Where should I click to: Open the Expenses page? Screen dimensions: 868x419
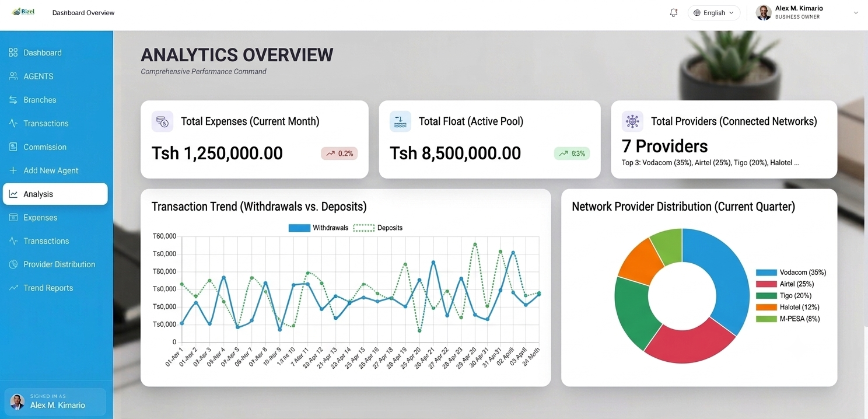pos(55,218)
